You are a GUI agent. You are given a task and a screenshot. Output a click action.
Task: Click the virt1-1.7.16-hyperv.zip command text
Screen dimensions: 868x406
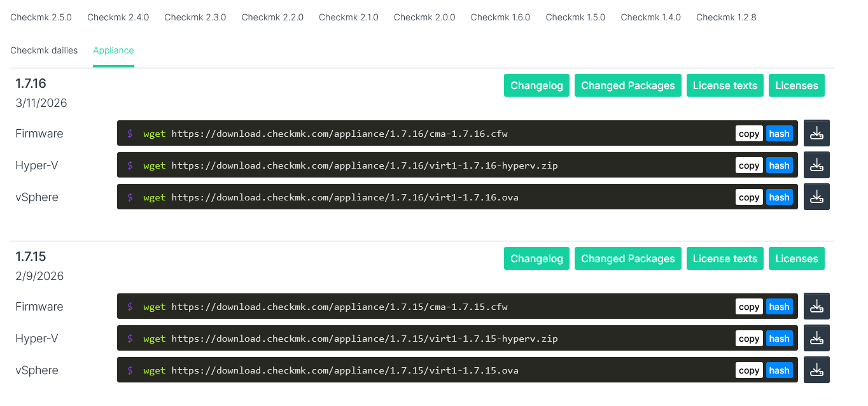(351, 165)
